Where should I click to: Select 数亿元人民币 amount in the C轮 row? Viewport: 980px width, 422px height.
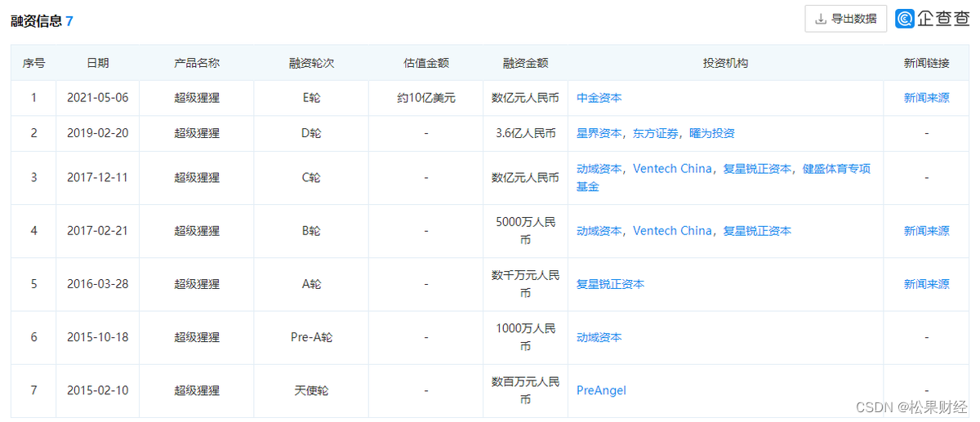click(x=525, y=177)
